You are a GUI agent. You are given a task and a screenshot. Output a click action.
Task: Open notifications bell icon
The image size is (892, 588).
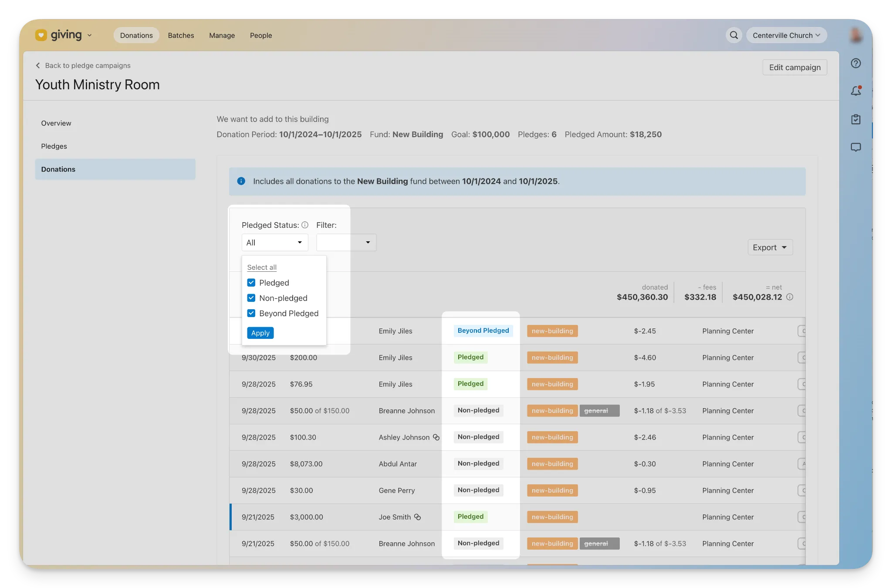856,91
